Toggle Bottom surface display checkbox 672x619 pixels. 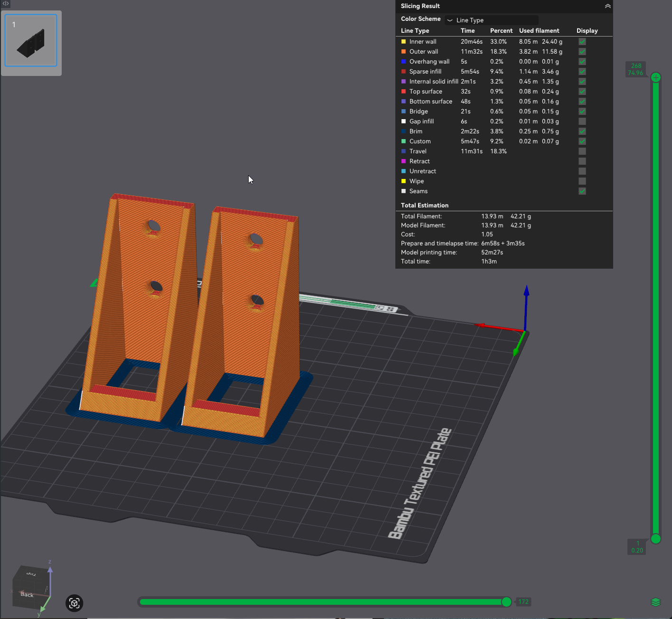(x=582, y=102)
